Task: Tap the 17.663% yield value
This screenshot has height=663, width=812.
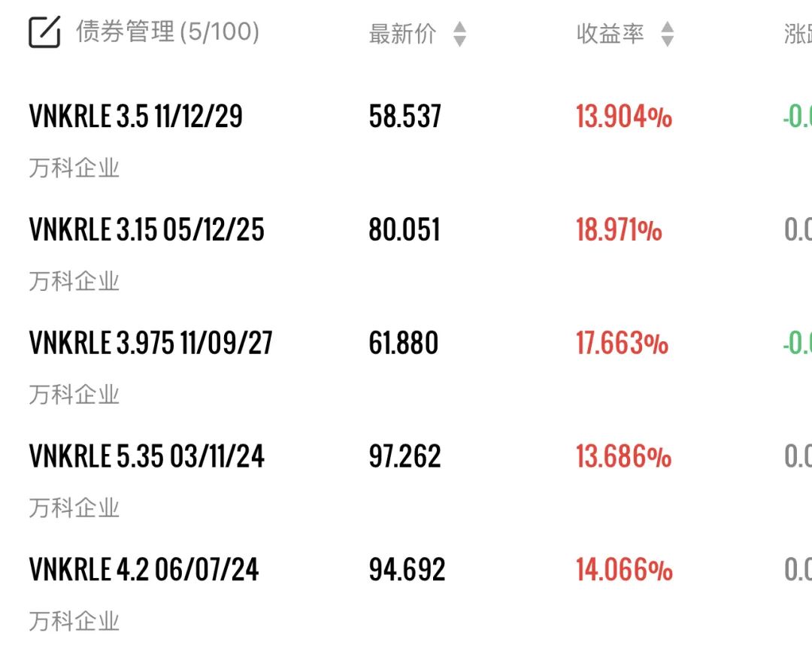Action: point(622,344)
